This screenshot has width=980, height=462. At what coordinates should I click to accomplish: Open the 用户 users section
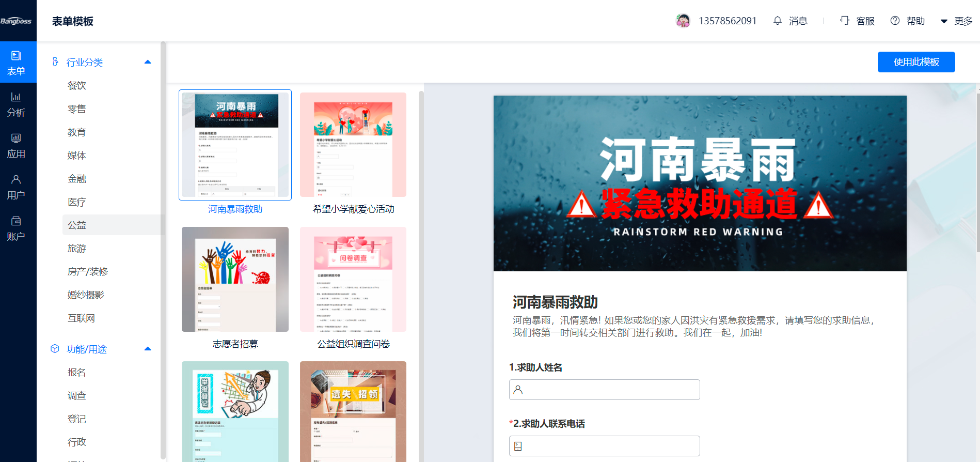coord(16,187)
